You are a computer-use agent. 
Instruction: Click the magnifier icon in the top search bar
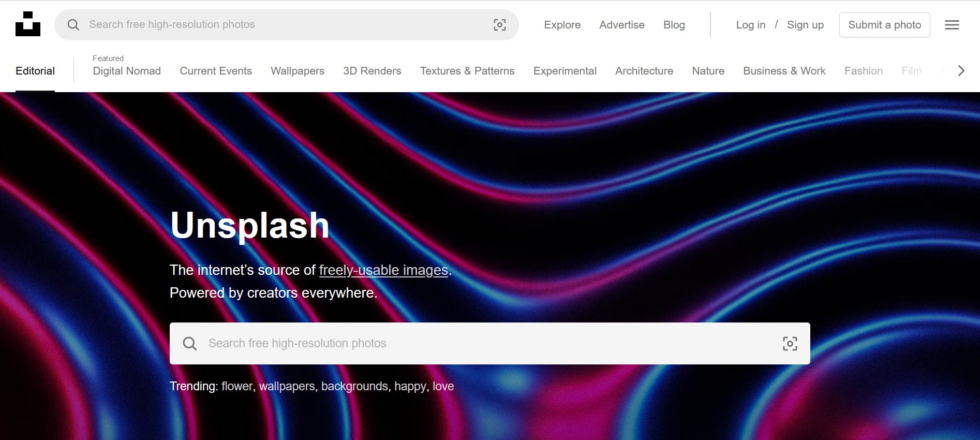pos(73,25)
